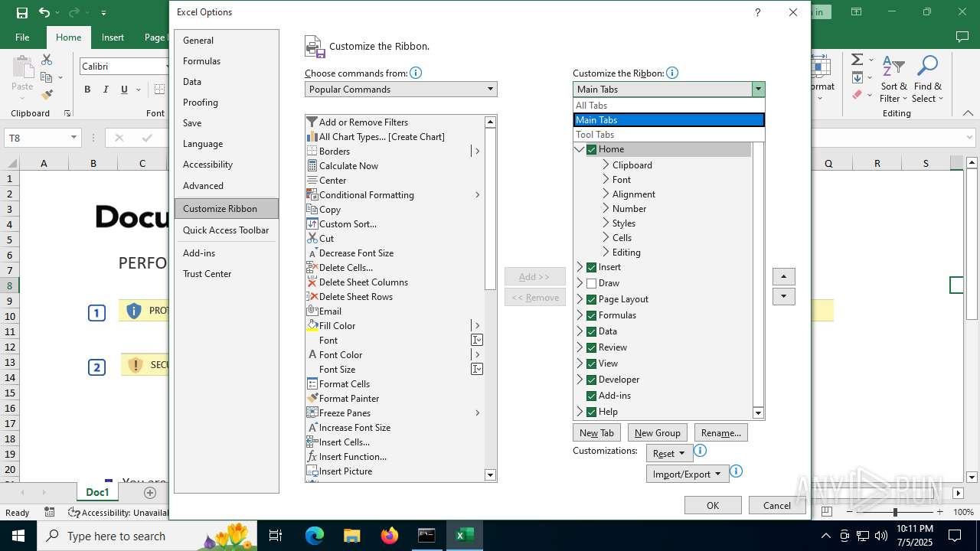Uncheck the Formulas tab checkbox

pyautogui.click(x=591, y=315)
